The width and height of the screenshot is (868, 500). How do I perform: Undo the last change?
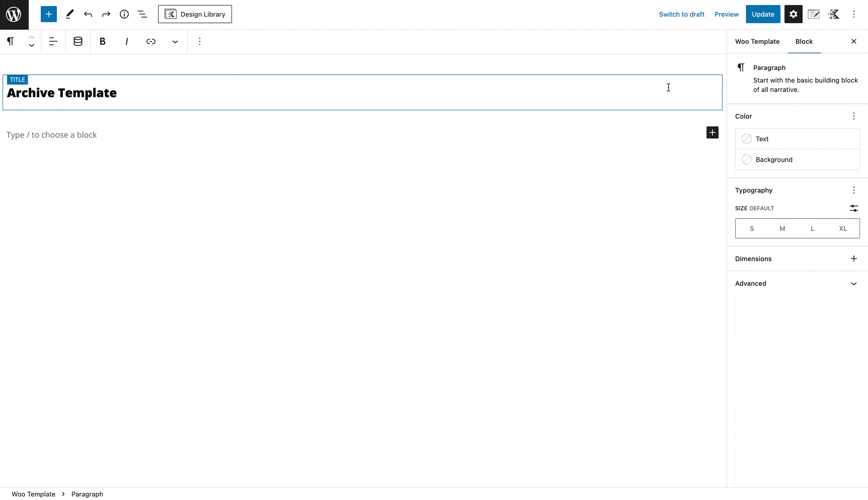click(x=88, y=14)
